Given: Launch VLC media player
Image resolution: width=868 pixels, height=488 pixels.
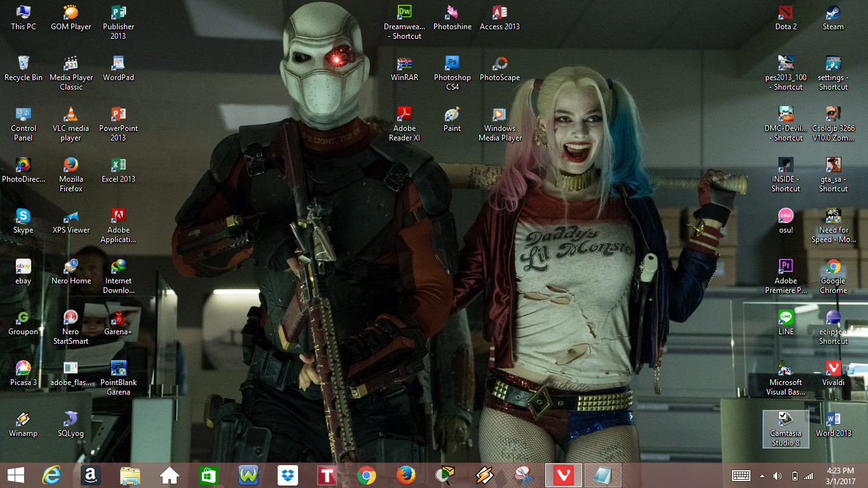Looking at the screenshot, I should [71, 124].
